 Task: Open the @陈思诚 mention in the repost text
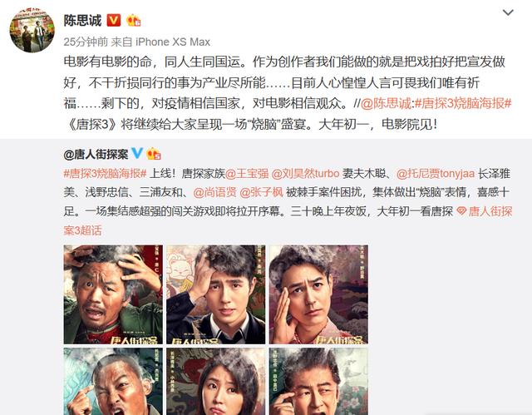coord(386,103)
